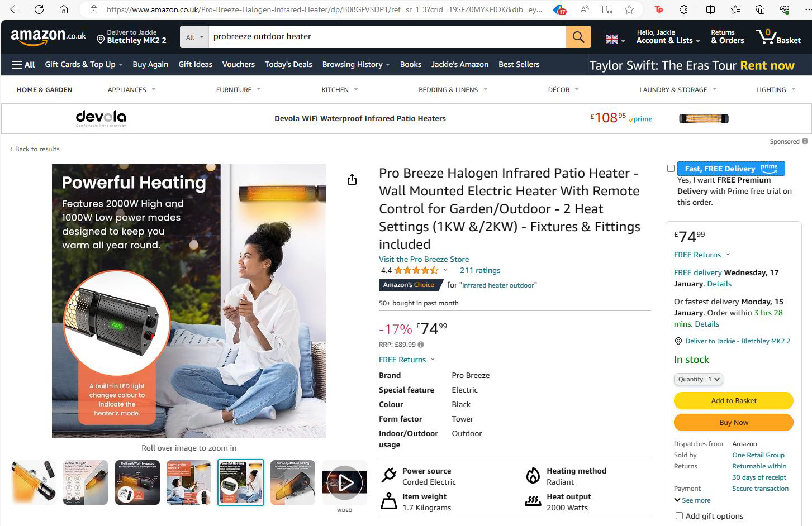Select the first heater product thumbnail
The image size is (812, 526).
point(34,482)
